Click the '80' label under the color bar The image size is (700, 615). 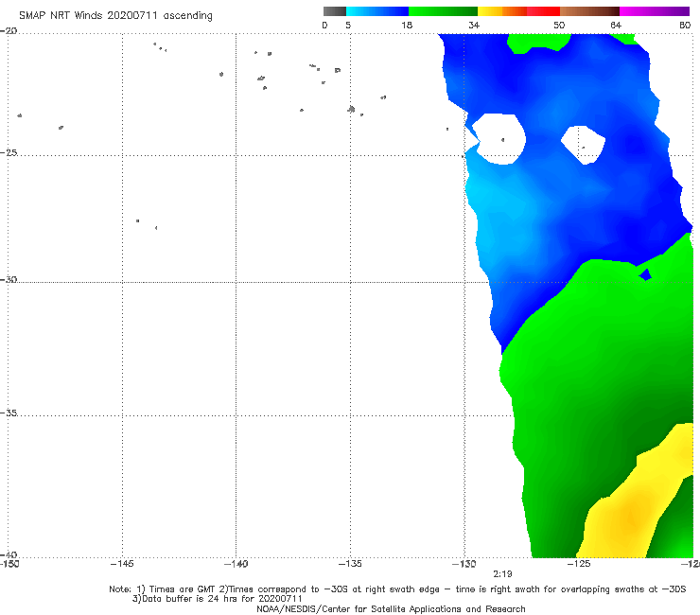[685, 26]
